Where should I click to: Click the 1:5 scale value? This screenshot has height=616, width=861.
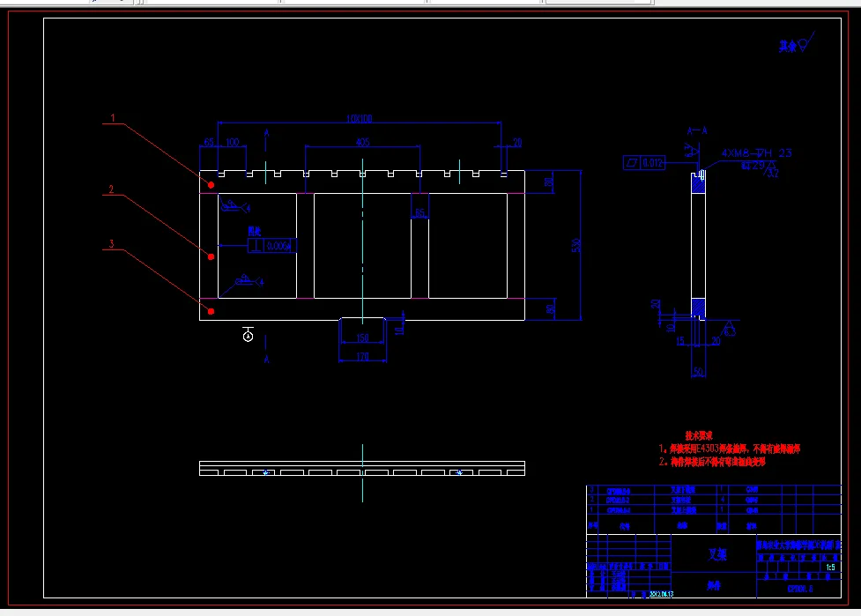click(830, 568)
